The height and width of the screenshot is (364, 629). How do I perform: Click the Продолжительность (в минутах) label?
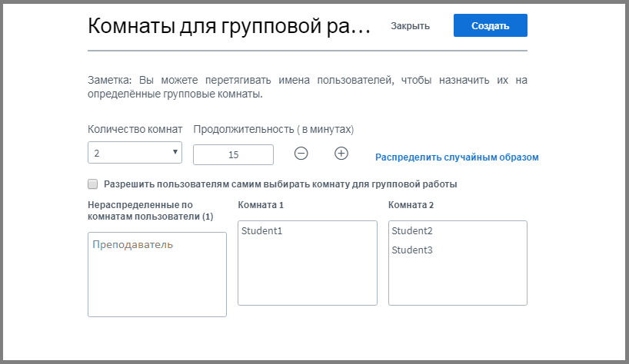(273, 129)
